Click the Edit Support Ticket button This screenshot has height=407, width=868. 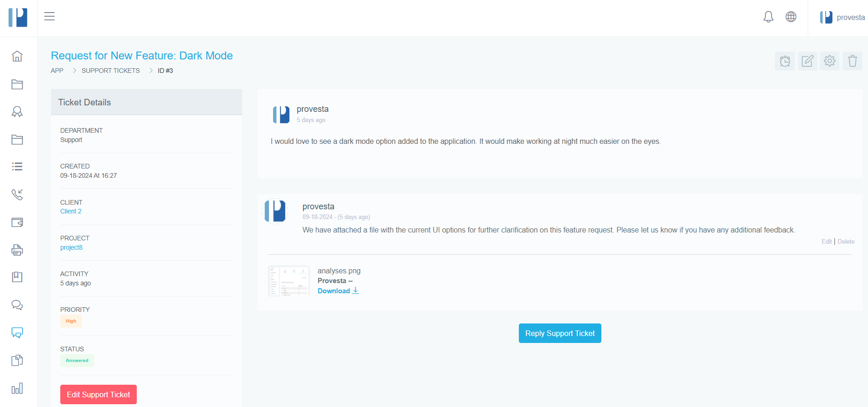98,394
